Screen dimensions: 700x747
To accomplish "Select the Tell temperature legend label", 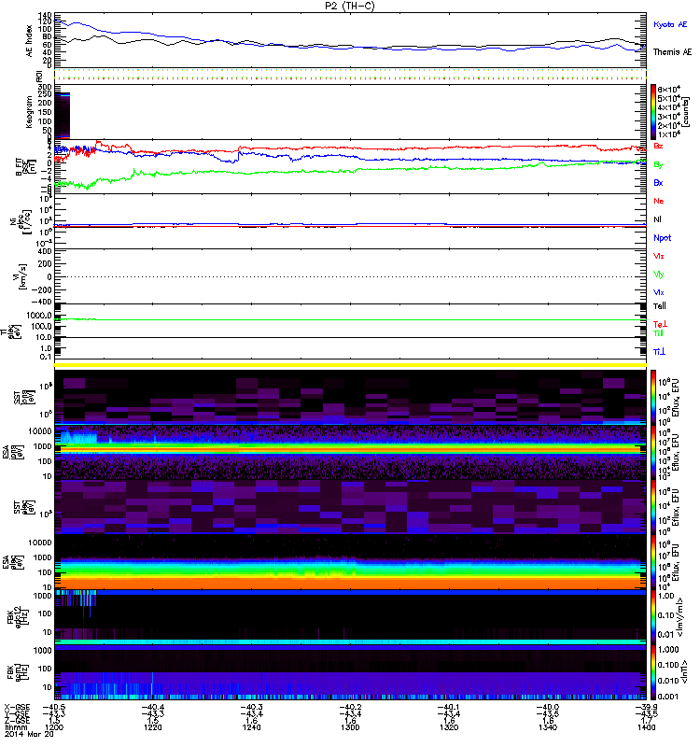I will 659,305.
